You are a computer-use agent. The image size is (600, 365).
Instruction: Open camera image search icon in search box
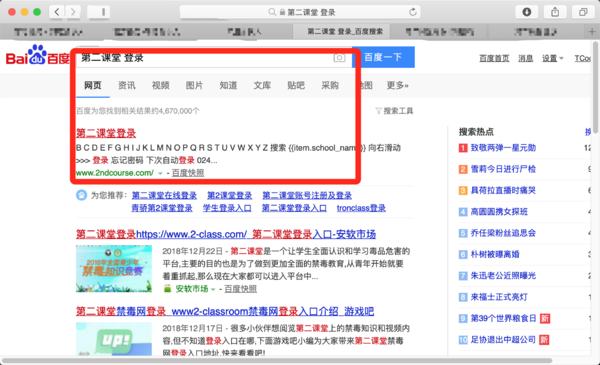point(339,58)
